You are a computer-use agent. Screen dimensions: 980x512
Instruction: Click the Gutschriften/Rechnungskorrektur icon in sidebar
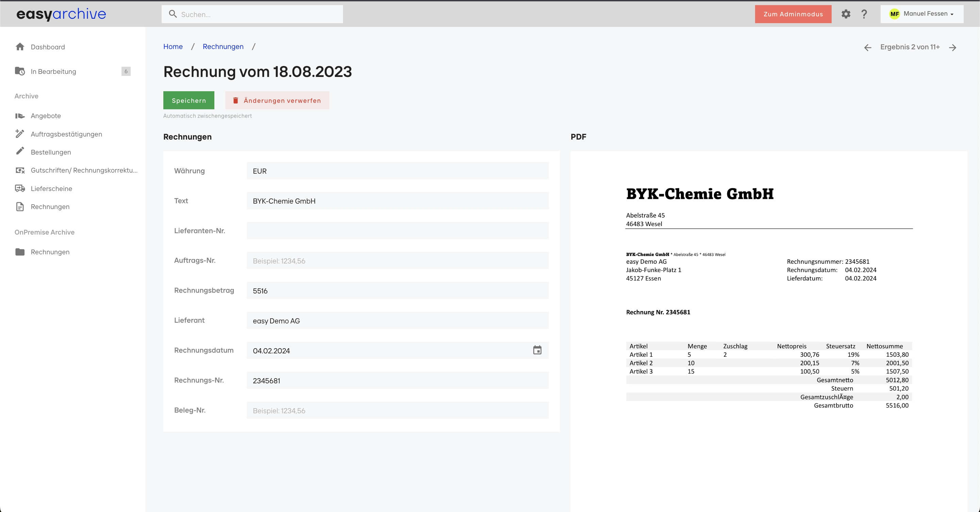pos(20,170)
